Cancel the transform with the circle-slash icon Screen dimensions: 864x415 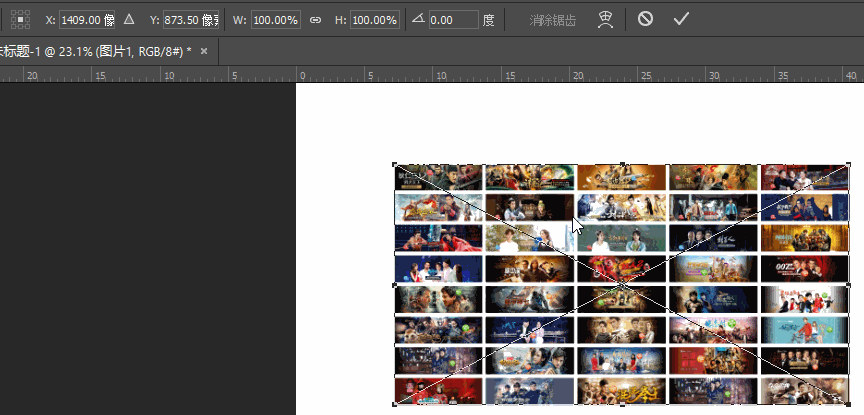click(x=645, y=19)
